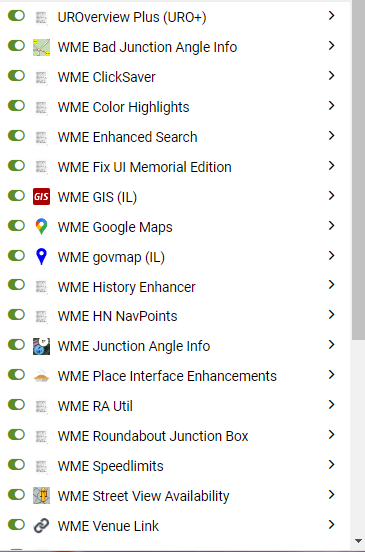Open the WME Color Highlights chevron
365x552 pixels.
pos(331,105)
